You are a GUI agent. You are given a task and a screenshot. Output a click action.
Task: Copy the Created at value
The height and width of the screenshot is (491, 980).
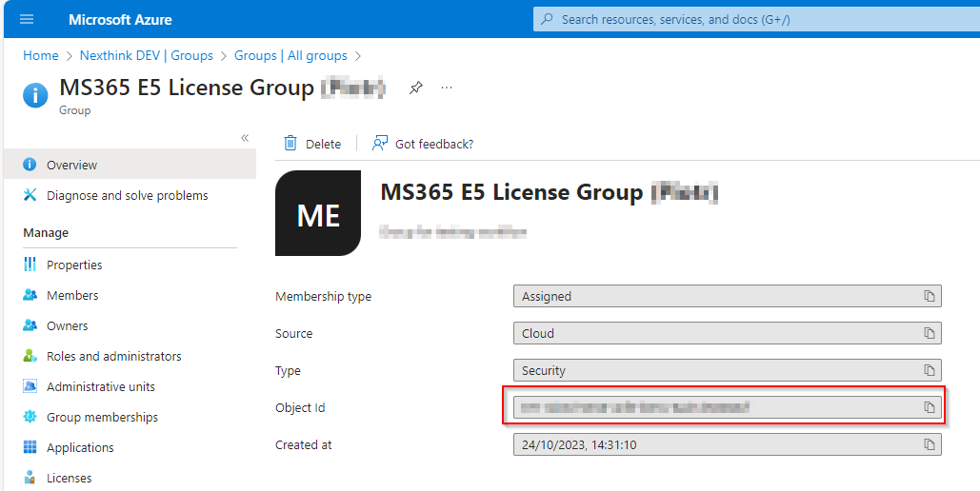point(930,444)
